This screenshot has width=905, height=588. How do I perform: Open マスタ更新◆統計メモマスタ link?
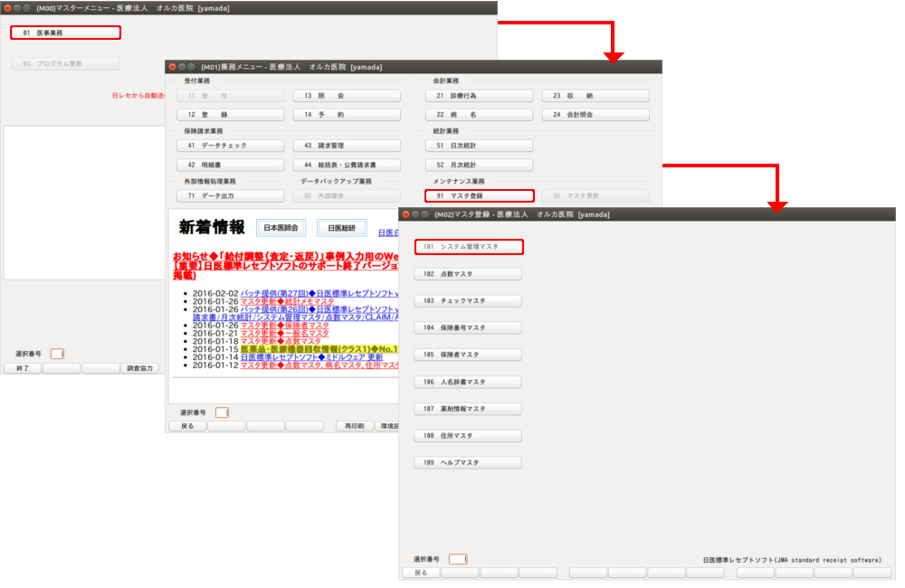pyautogui.click(x=287, y=302)
